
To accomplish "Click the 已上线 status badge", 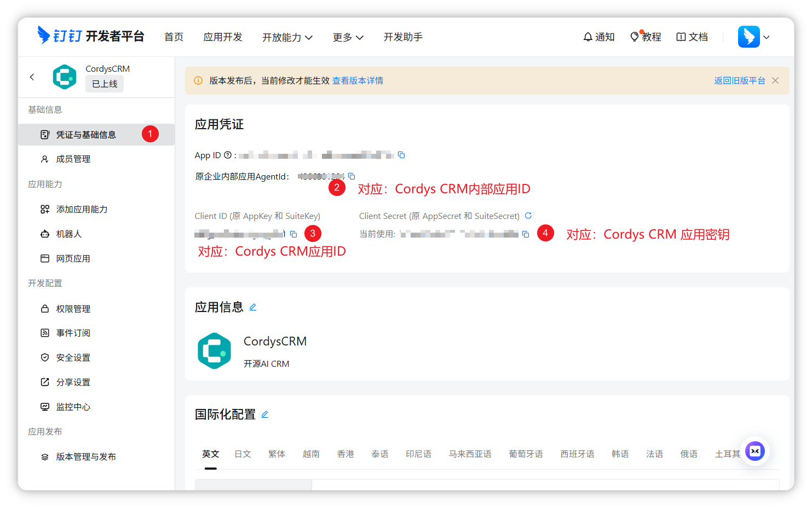I will pyautogui.click(x=105, y=84).
